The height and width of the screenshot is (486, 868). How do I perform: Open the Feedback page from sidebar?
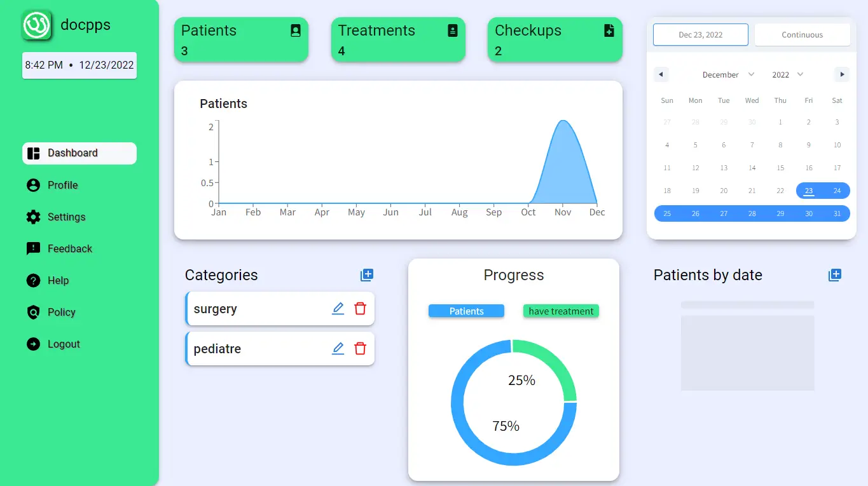(70, 248)
